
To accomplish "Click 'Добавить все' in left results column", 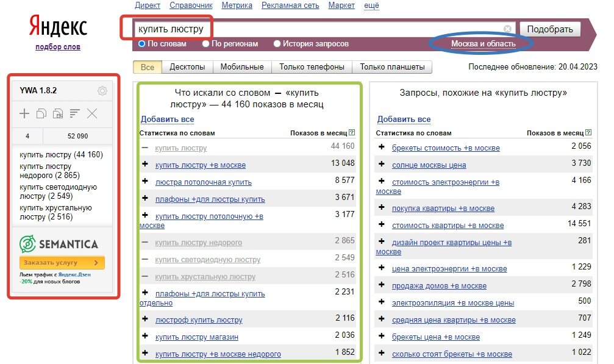I will click(167, 119).
